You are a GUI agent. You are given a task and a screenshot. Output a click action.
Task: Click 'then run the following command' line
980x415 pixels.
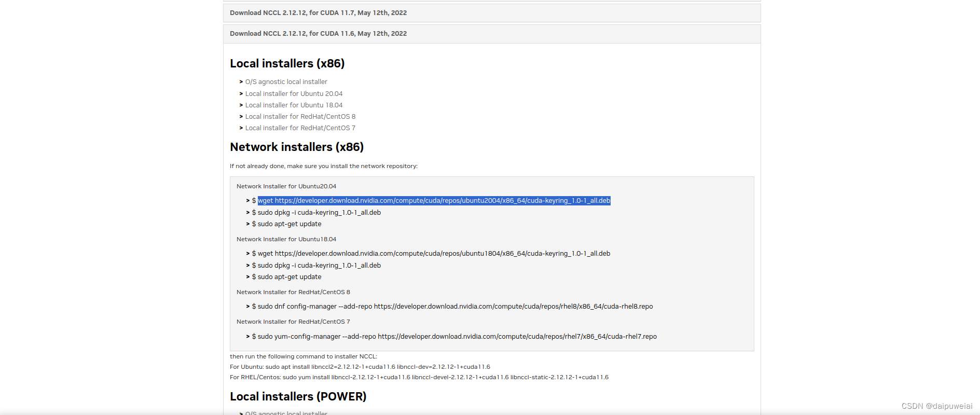tap(303, 356)
